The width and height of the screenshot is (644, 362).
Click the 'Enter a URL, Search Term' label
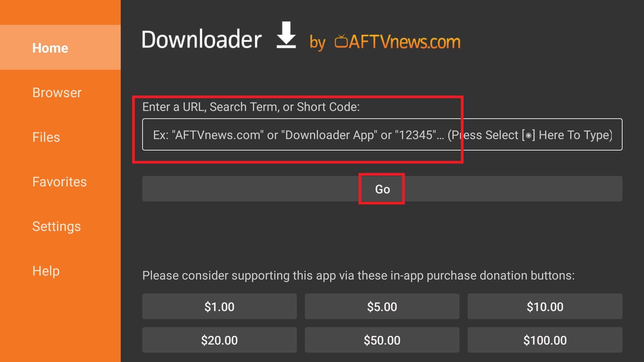coord(251,107)
